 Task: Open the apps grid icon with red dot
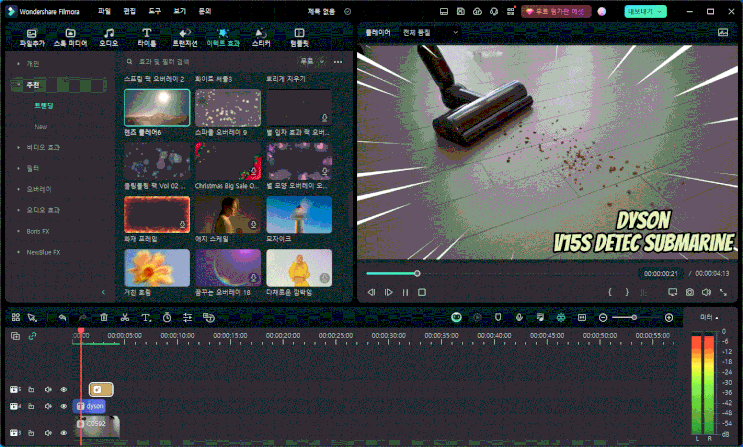click(510, 11)
